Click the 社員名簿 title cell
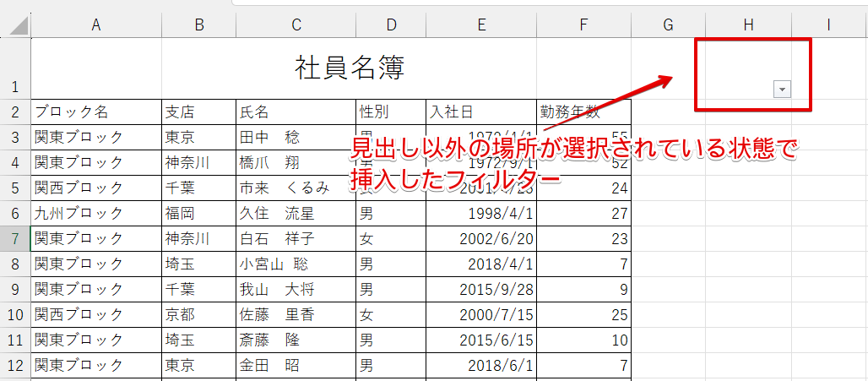 click(350, 68)
